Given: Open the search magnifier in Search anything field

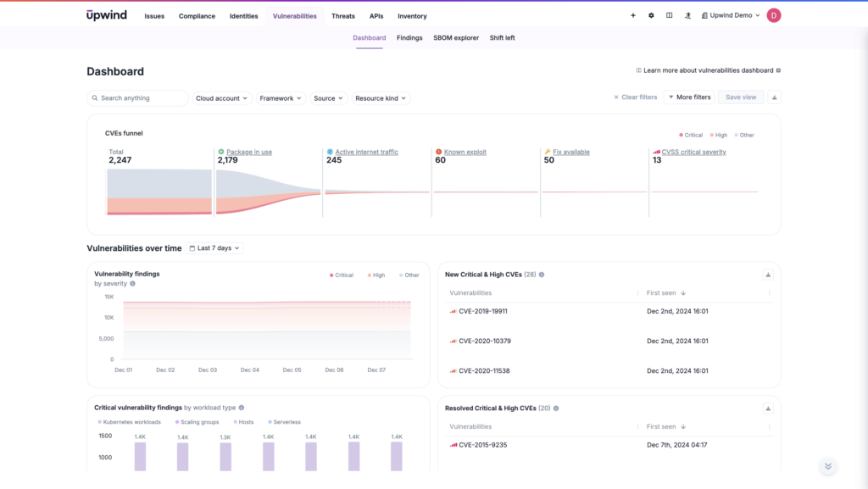Looking at the screenshot, I should tap(94, 97).
